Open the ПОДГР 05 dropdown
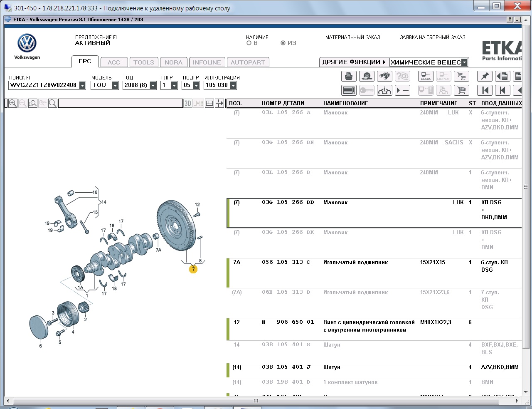The height and width of the screenshot is (409, 532). click(x=196, y=85)
